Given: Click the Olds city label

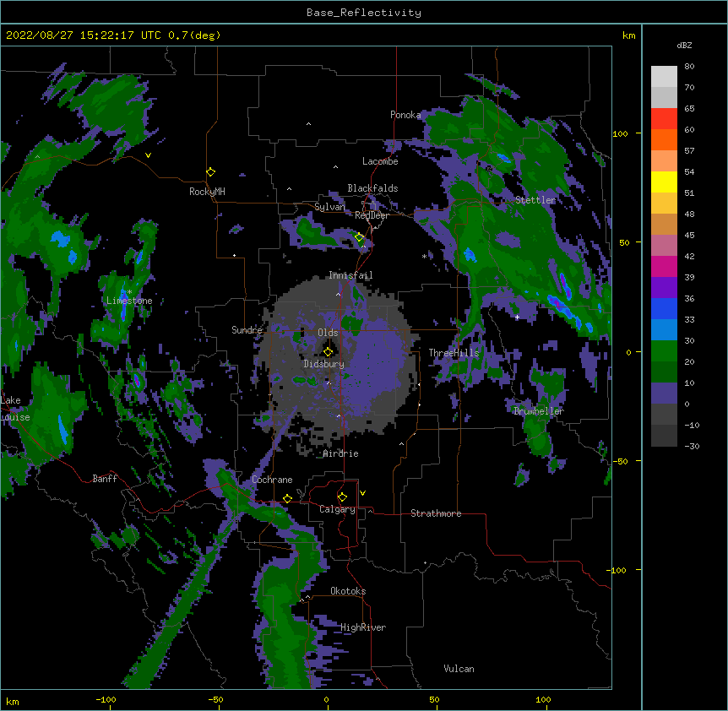Looking at the screenshot, I should (x=328, y=333).
